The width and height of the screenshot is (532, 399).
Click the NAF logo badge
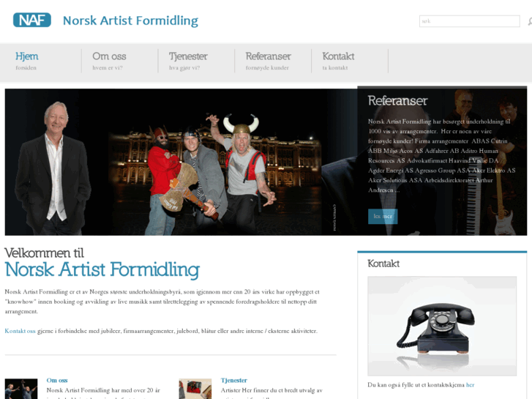tap(32, 20)
